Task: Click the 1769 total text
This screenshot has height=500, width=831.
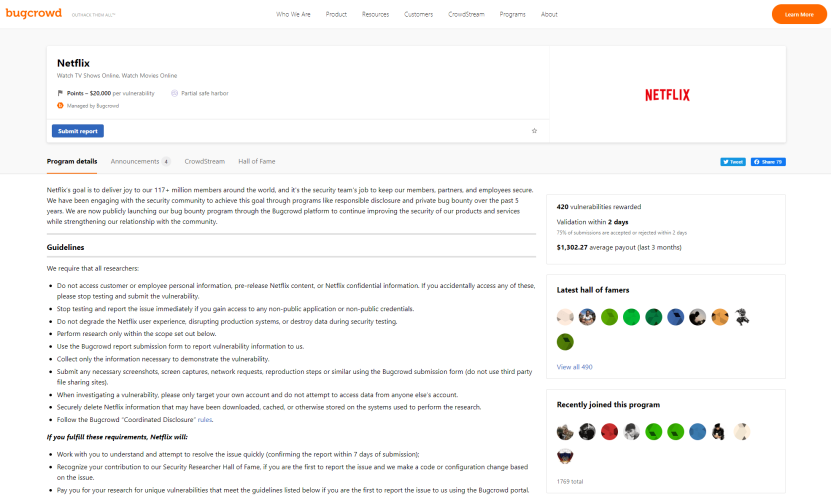Action: 570,481
